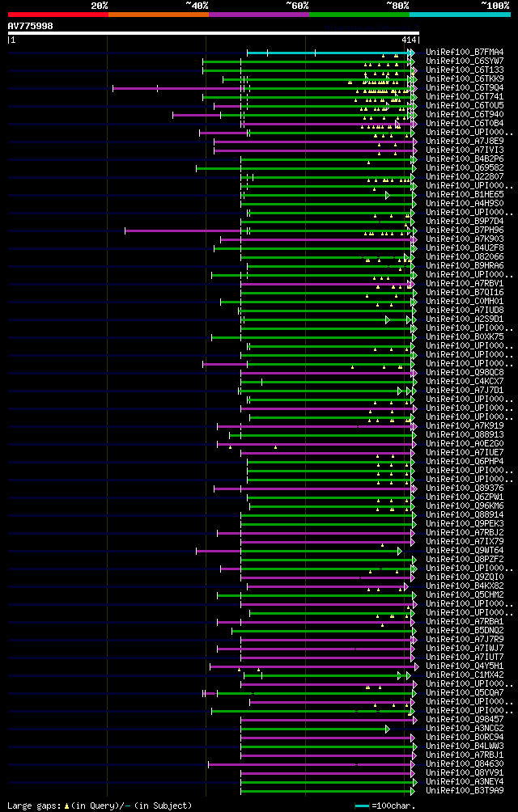Image resolution: width=518 pixels, height=812 pixels.
Task: Select the UniRef100_A2S9D1 label
Action: 464,319
